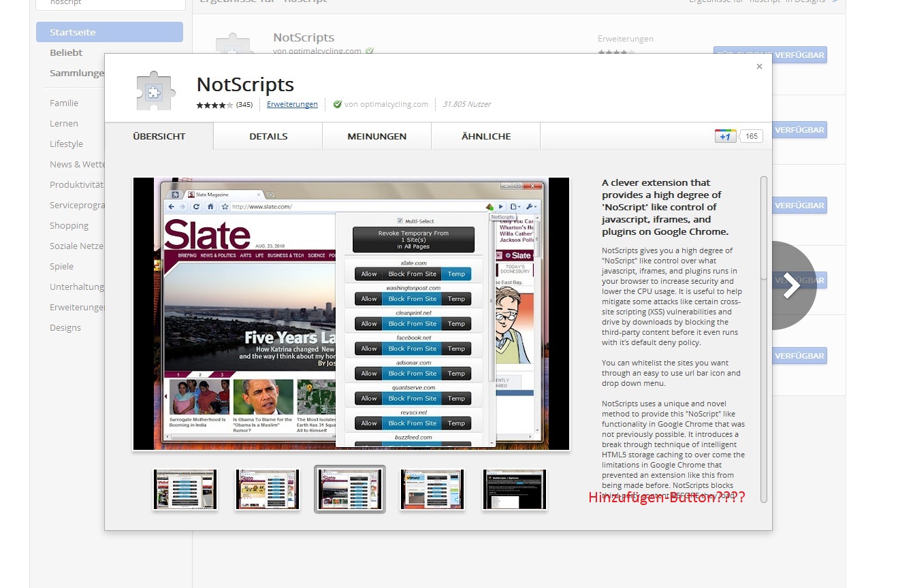Open Designs in the left sidebar
Screen dimensions: 898x588
(x=65, y=327)
